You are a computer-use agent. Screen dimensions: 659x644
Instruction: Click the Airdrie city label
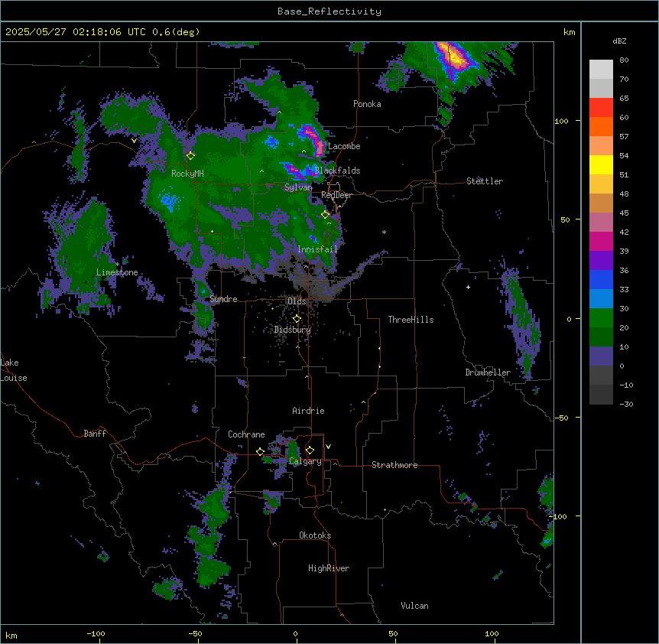coord(308,411)
